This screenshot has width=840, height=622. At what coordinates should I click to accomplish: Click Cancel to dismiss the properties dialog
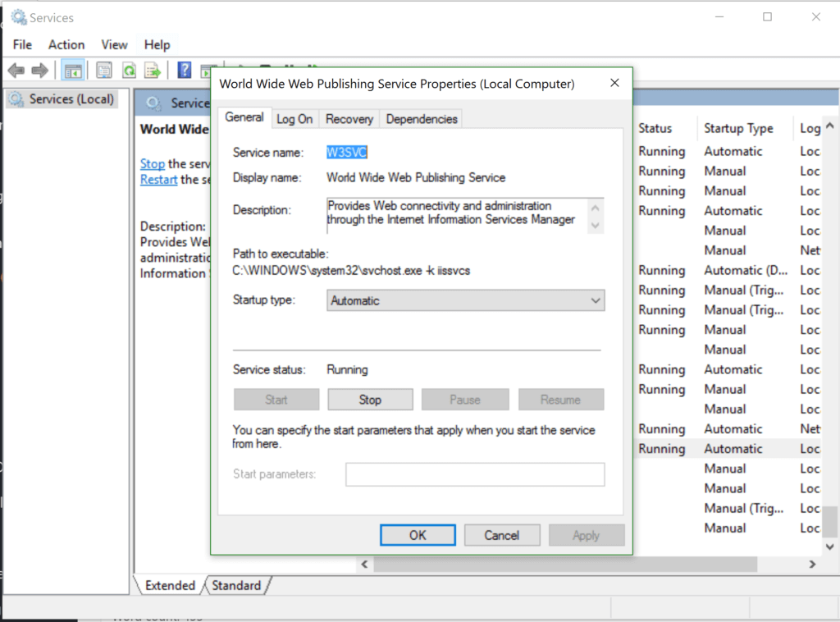[x=502, y=535]
